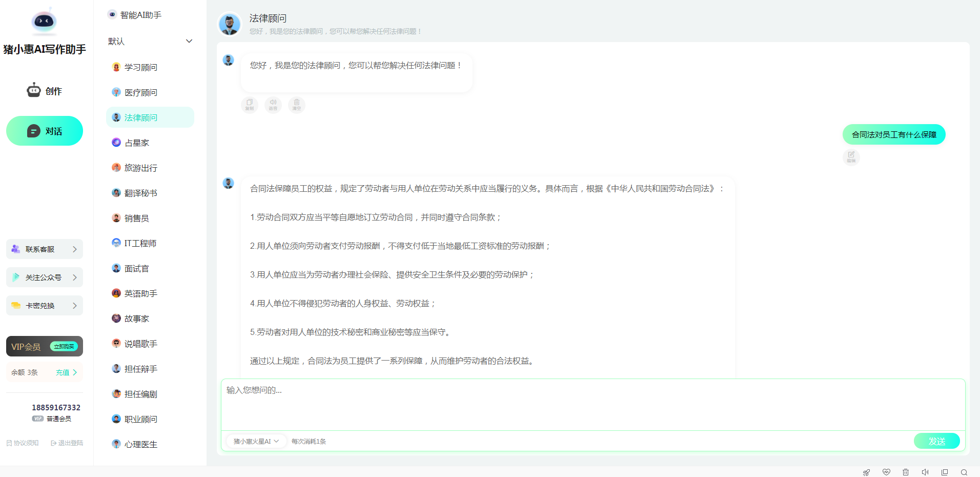
Task: Click the 退出登陆 logout link
Action: pos(67,443)
